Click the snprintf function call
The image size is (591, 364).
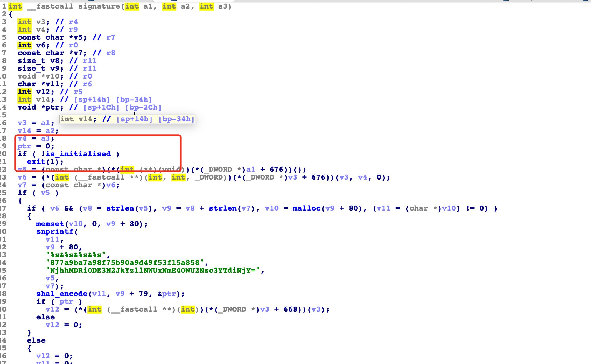55,232
